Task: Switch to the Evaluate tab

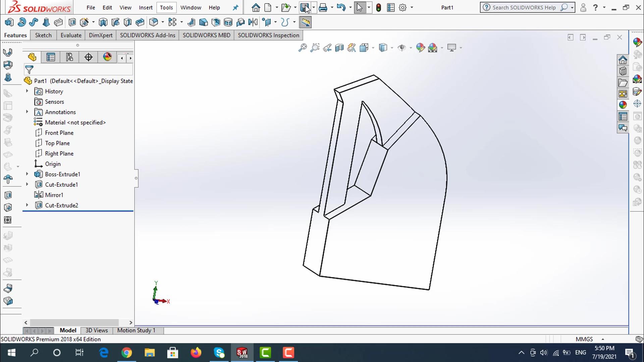Action: click(x=71, y=35)
